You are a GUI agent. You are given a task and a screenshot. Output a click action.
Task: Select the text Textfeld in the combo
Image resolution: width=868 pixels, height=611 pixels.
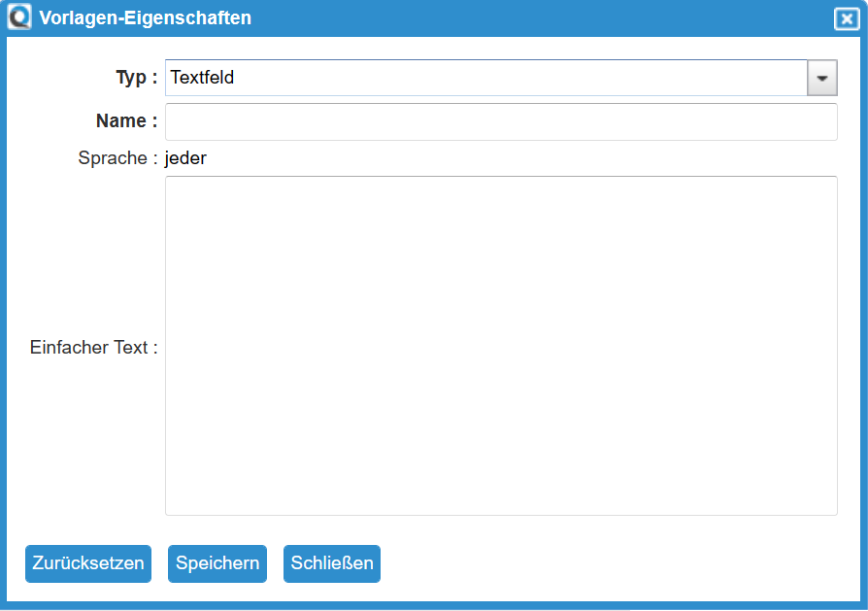(203, 78)
